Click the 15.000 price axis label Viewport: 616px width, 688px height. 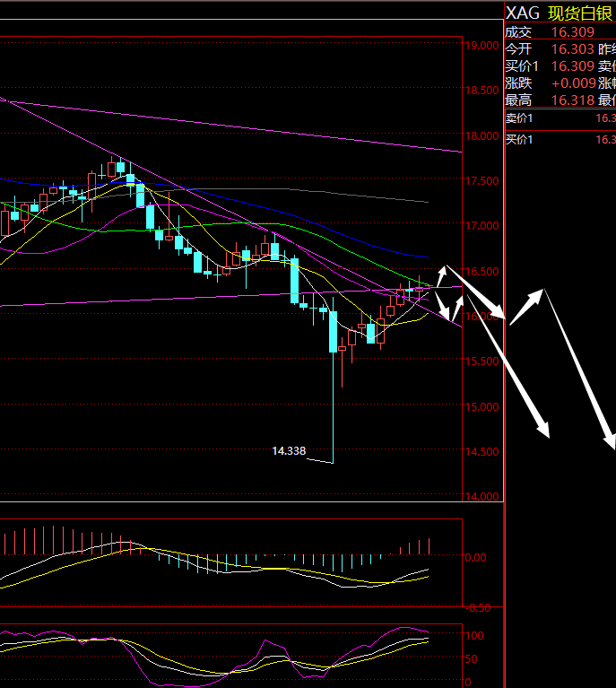click(x=482, y=406)
